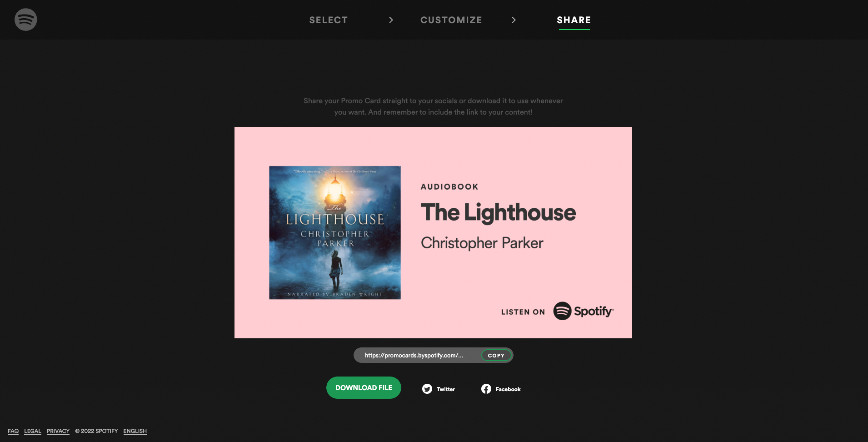Share the card on Twitter
Viewport: 868px width, 442px height.
pos(439,389)
